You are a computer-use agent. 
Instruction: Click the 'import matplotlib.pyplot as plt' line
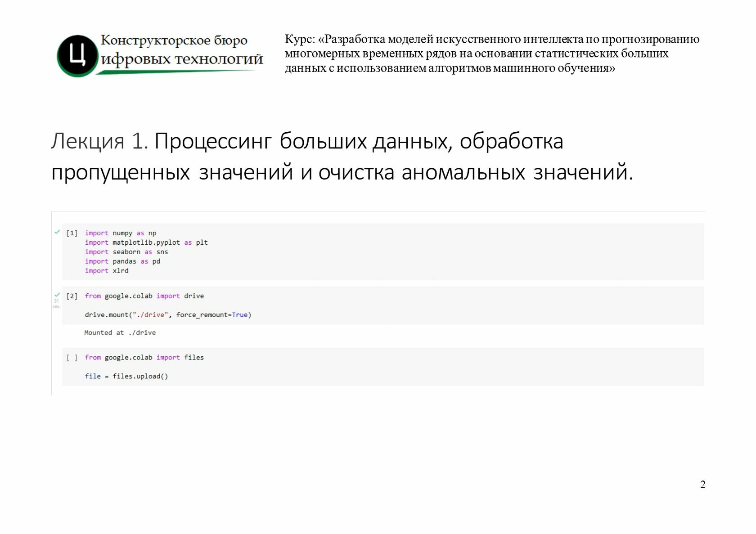pos(146,242)
